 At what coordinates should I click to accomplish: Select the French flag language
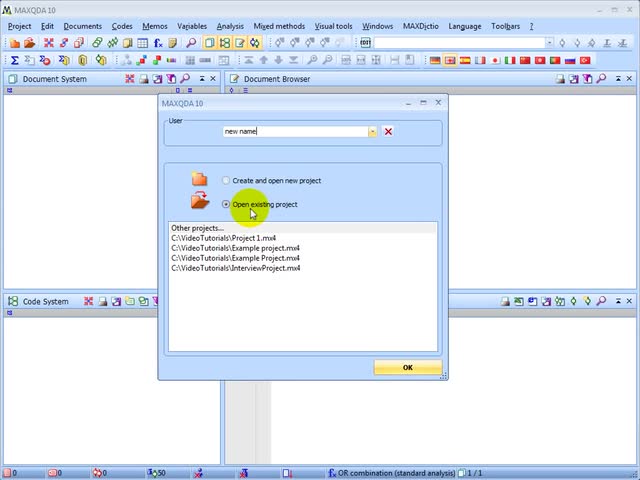tap(480, 60)
